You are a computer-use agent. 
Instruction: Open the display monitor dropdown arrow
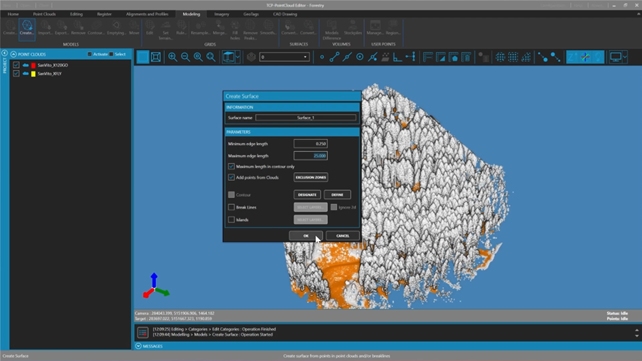(x=625, y=57)
